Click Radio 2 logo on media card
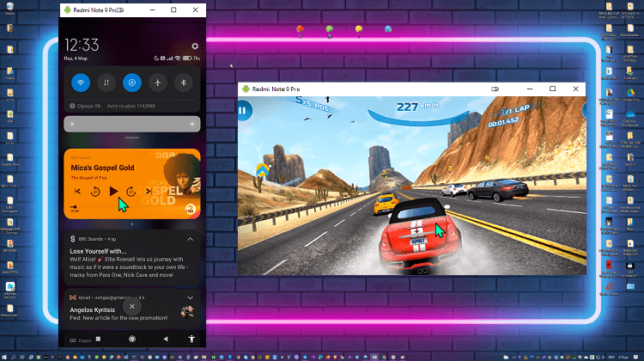Image resolution: width=644 pixels, height=361 pixels. tap(190, 209)
